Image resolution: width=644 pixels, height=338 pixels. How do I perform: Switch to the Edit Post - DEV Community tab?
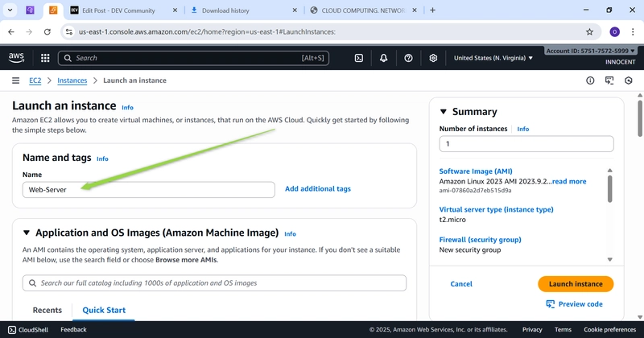(x=118, y=10)
